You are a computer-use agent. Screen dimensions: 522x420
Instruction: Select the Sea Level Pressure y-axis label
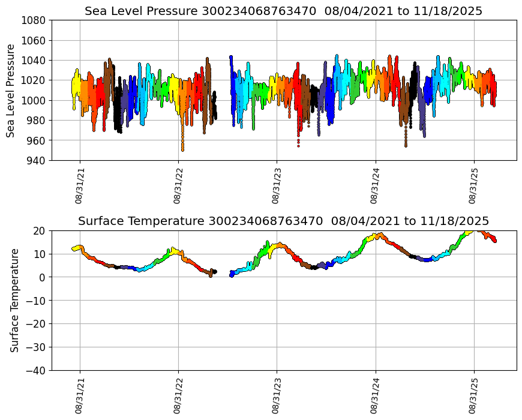[x=11, y=90]
